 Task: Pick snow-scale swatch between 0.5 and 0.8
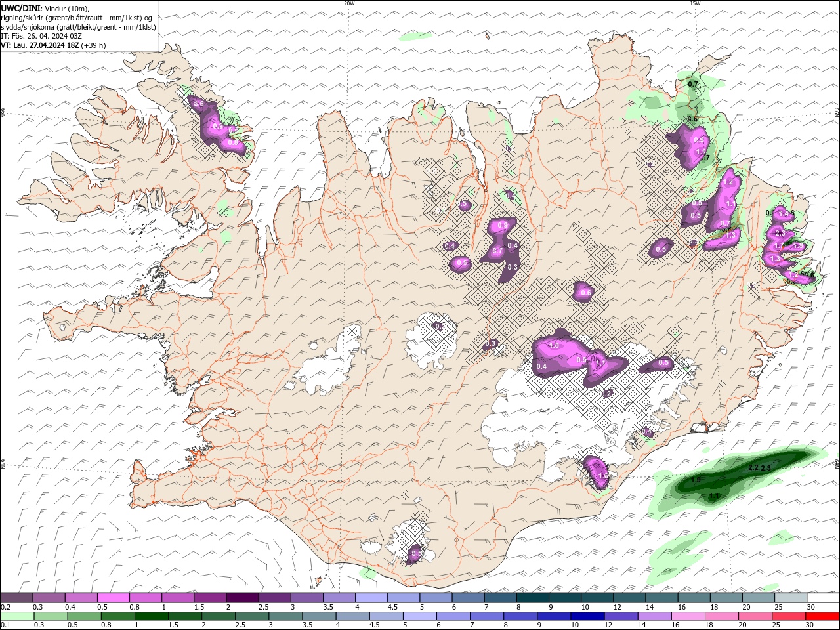[114, 597]
